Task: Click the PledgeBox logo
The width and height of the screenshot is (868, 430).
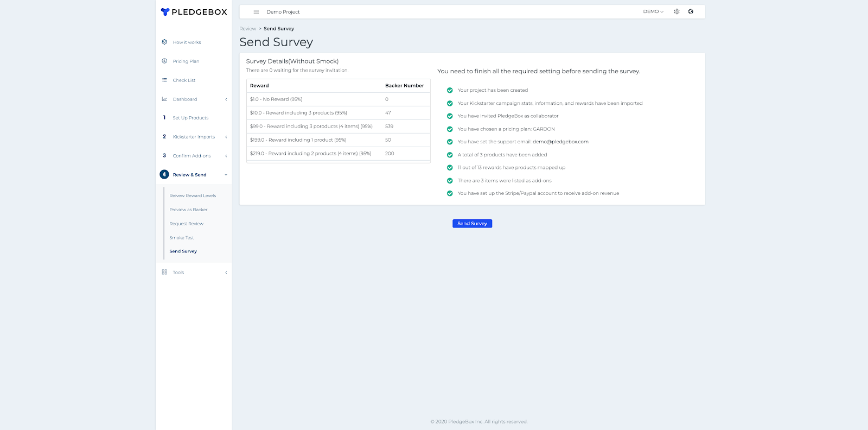Action: tap(194, 12)
